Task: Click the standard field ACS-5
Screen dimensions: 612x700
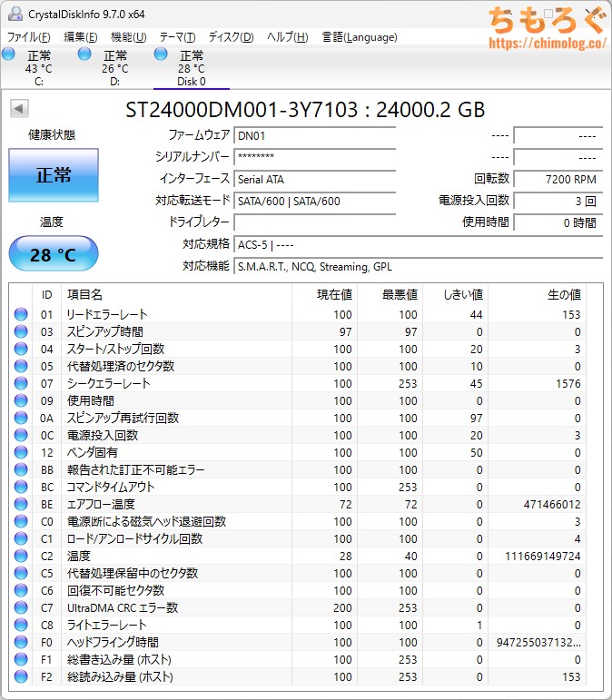Action: (x=419, y=244)
